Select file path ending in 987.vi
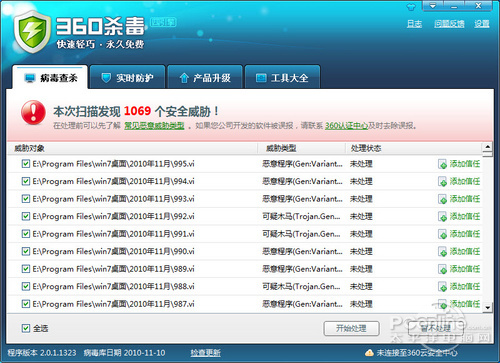Screen dimensions: 500x363 tap(113, 304)
